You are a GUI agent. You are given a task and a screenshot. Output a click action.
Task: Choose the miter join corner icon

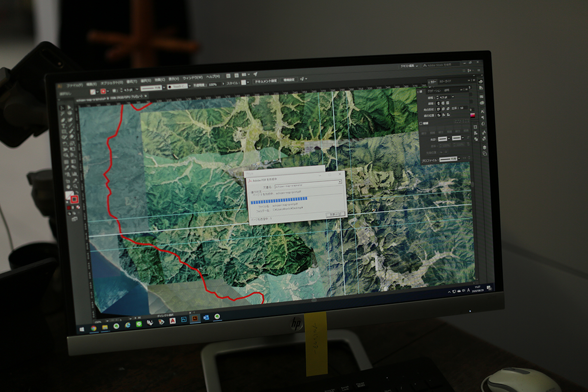[x=438, y=108]
